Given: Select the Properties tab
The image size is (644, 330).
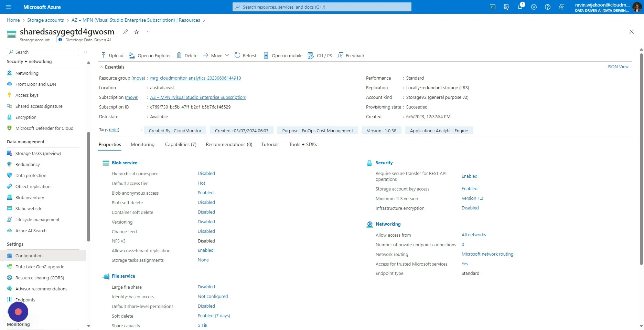Looking at the screenshot, I should [110, 144].
